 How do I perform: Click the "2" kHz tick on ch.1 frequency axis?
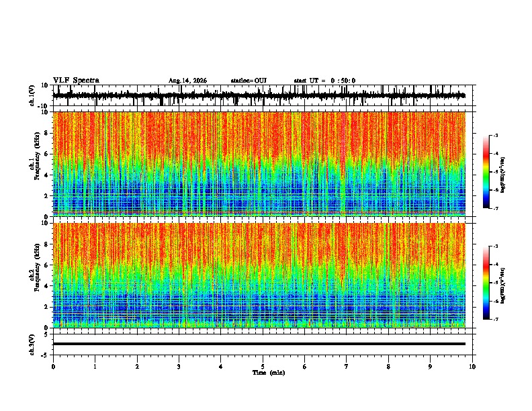(47, 196)
